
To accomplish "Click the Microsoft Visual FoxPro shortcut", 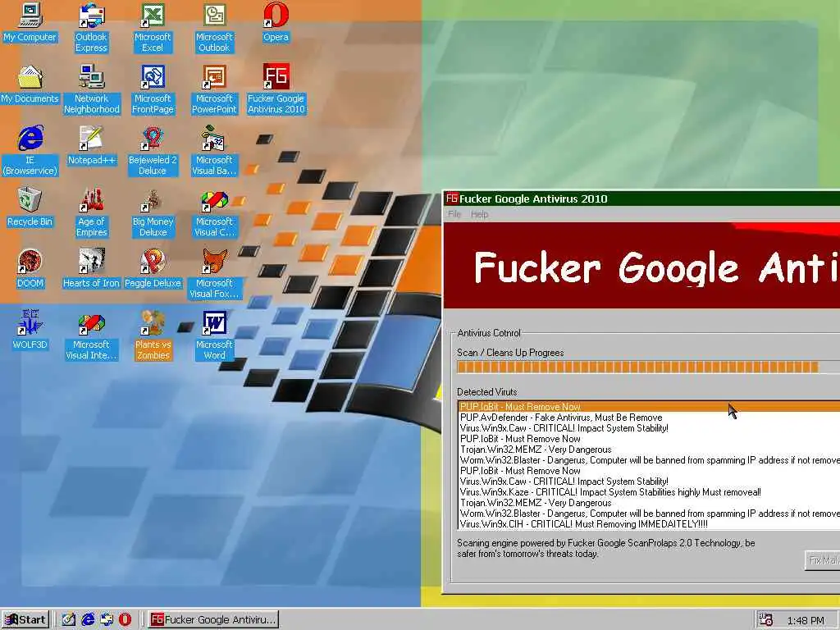I will pos(214,274).
